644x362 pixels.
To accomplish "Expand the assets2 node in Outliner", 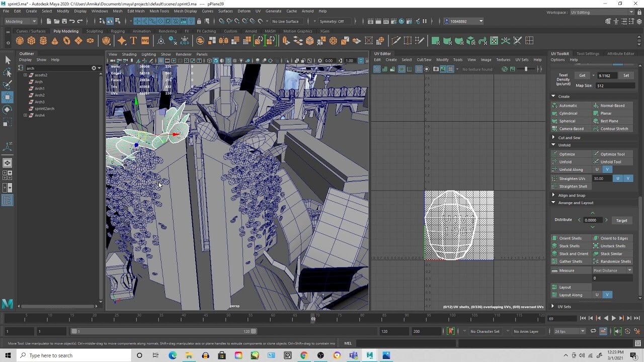I will click(25, 75).
